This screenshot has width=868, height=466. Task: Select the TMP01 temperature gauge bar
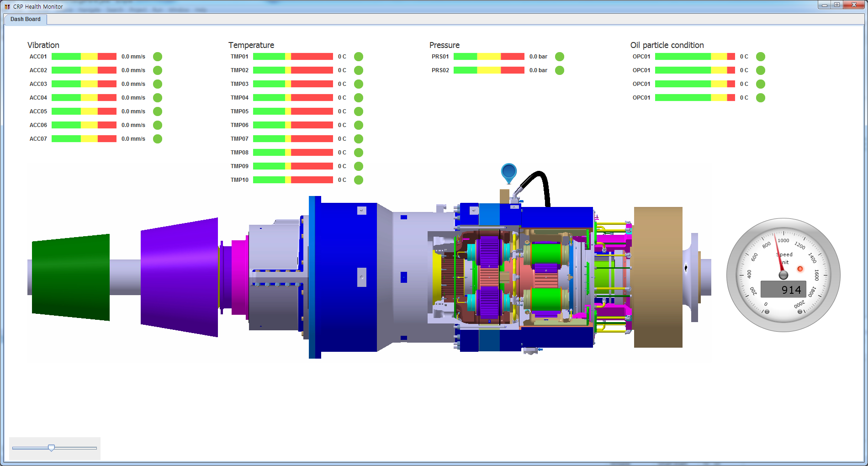[x=293, y=57]
